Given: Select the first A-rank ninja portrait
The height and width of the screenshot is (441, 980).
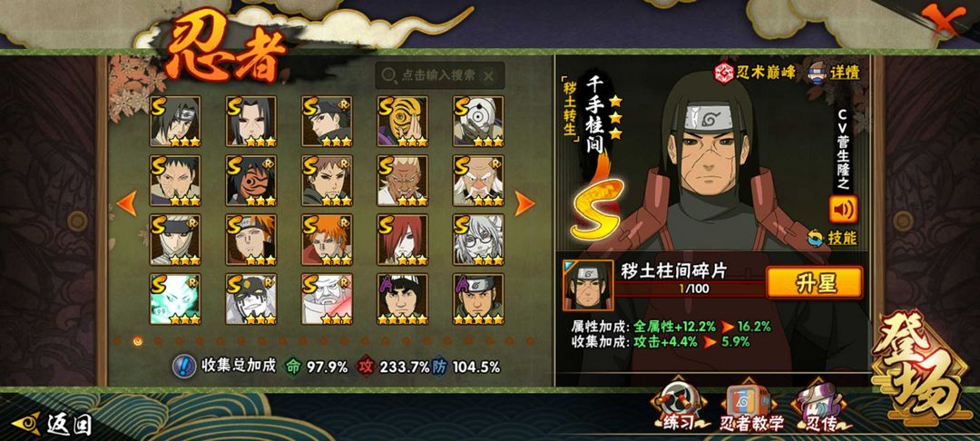Looking at the screenshot, I should pos(403,299).
